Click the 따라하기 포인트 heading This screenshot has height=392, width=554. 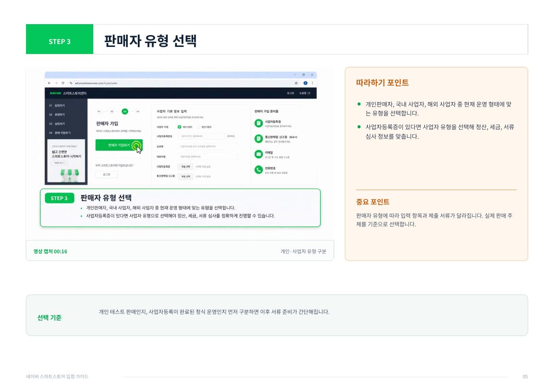point(382,83)
